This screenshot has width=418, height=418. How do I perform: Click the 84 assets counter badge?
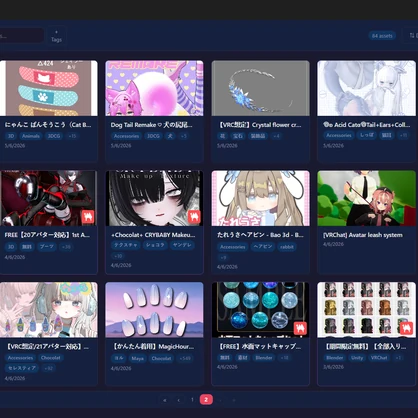382,36
